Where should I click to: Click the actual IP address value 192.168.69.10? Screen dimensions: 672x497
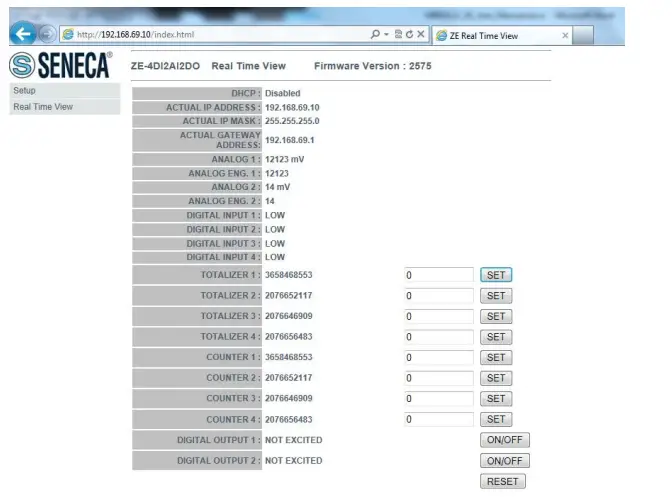coord(292,108)
